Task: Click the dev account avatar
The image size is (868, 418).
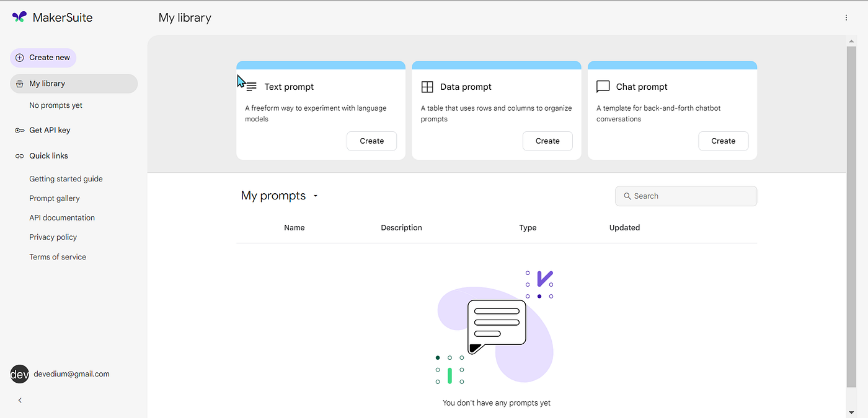Action: tap(20, 374)
